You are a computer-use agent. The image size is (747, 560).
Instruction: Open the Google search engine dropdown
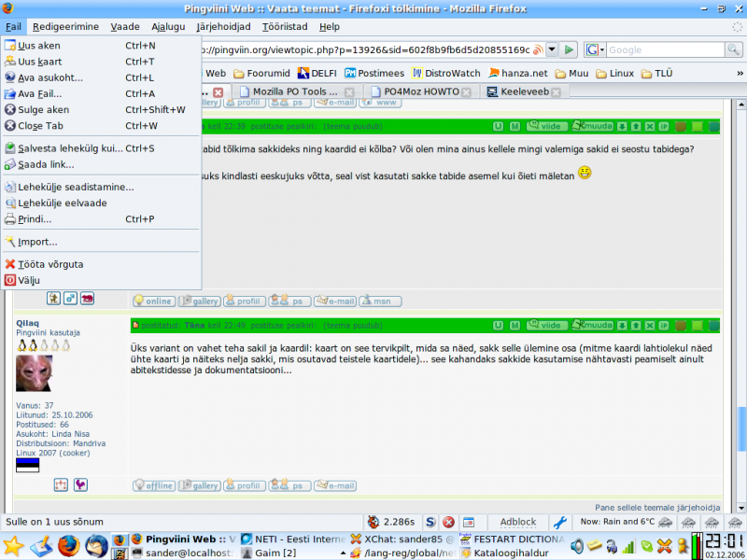click(x=596, y=49)
